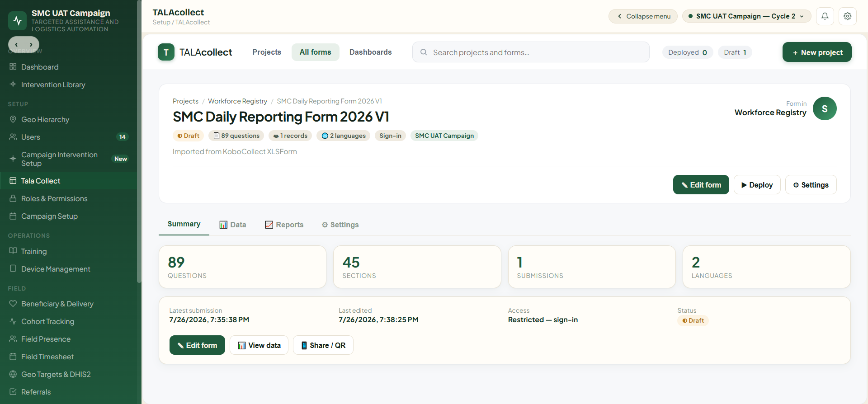The width and height of the screenshot is (868, 404).
Task: Click the Geo Targets & DHIS2 globe icon
Action: click(13, 374)
